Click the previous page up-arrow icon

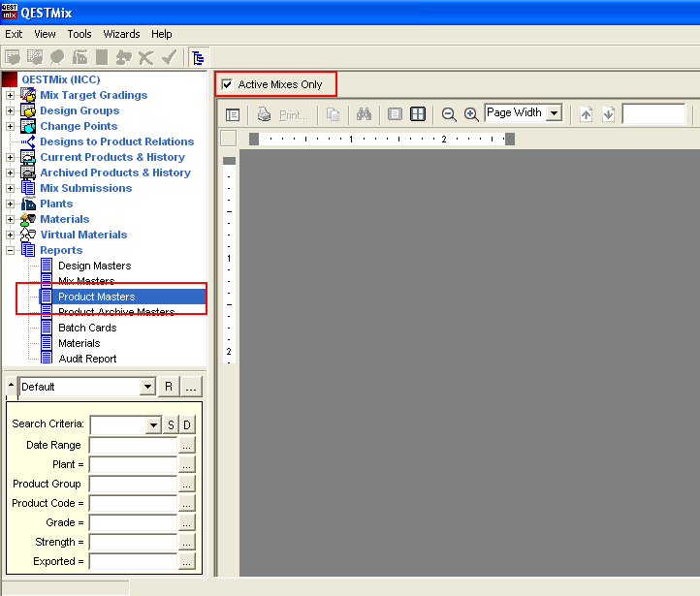coord(586,114)
